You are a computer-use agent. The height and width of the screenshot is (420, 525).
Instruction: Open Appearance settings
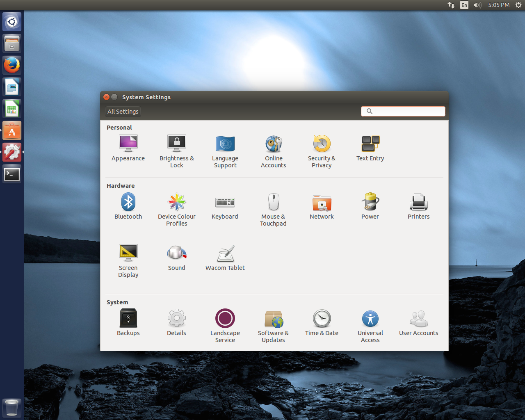tap(128, 148)
